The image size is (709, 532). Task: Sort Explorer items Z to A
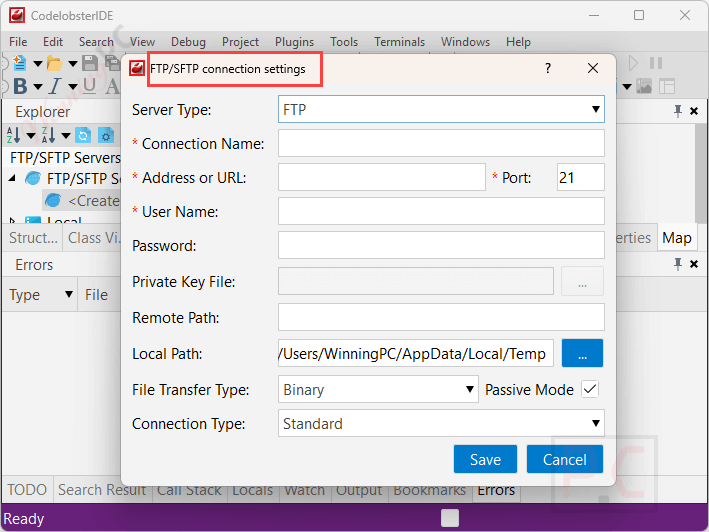[x=48, y=135]
